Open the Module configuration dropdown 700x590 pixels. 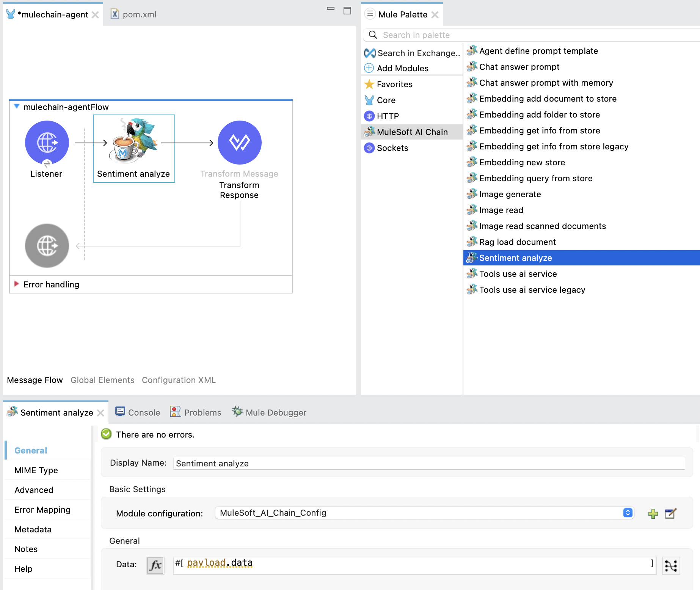pyautogui.click(x=425, y=513)
